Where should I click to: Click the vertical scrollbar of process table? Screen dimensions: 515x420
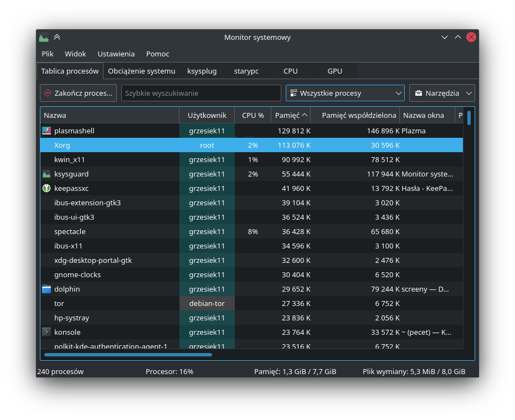point(469,118)
